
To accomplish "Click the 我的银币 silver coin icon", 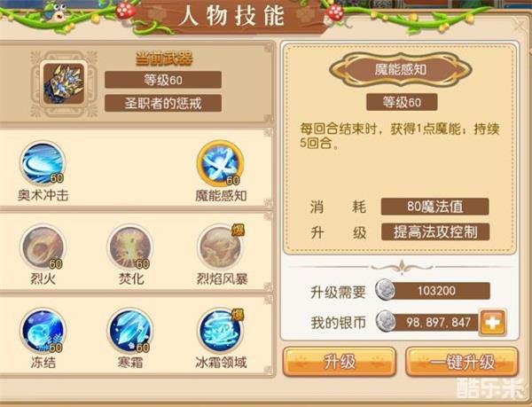I will coord(386,321).
